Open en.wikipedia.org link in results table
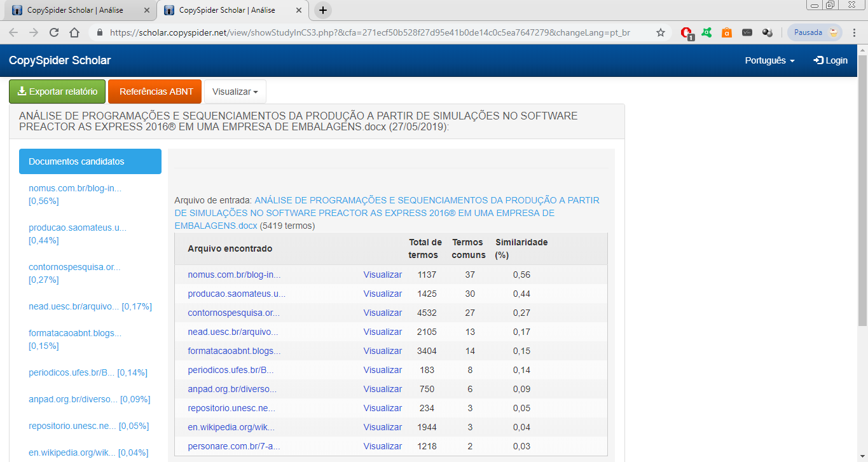Screen dimensions: 868x462 [x=231, y=427]
